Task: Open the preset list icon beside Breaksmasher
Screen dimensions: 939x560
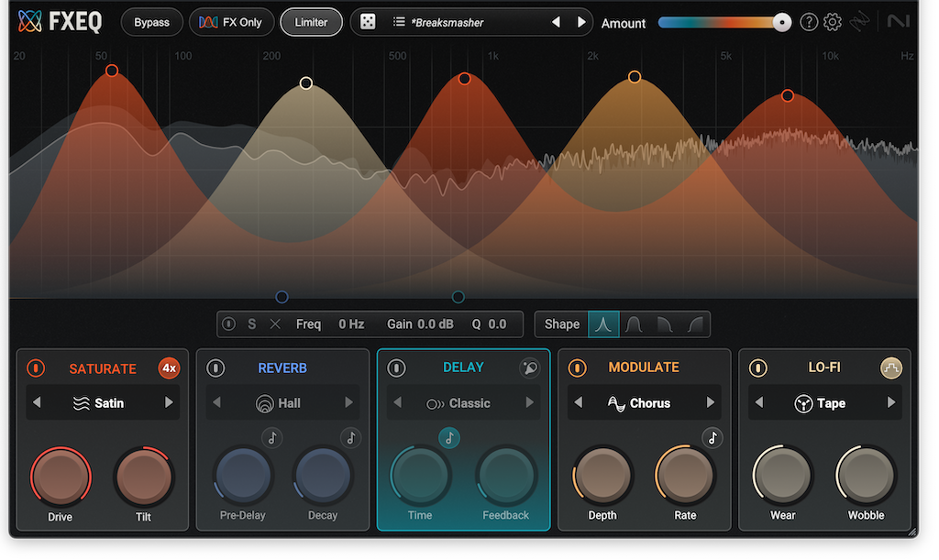Action: click(x=399, y=22)
